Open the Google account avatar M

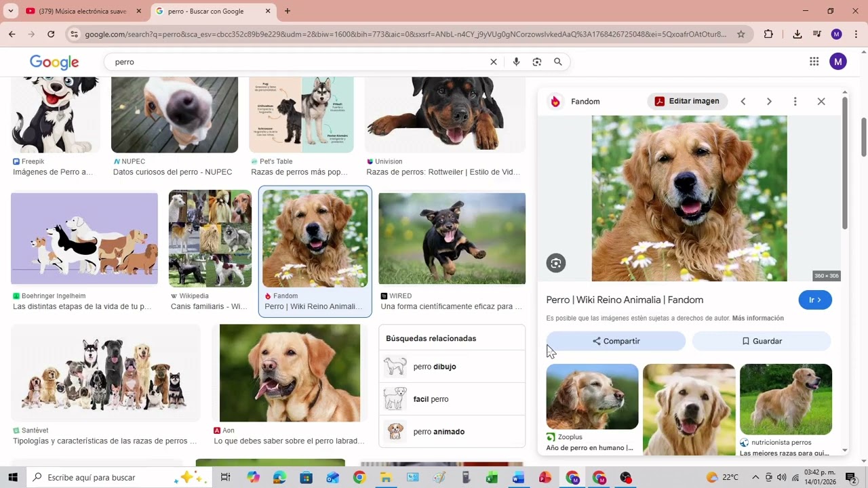838,62
